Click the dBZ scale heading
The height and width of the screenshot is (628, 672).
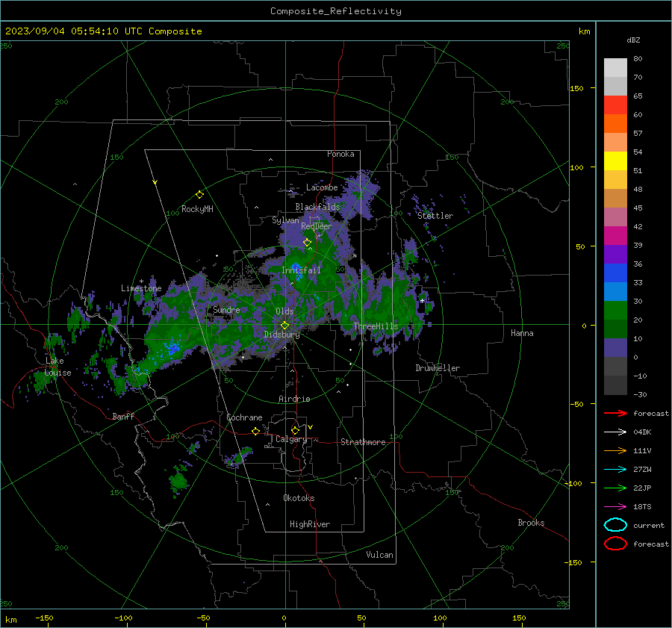coord(633,40)
